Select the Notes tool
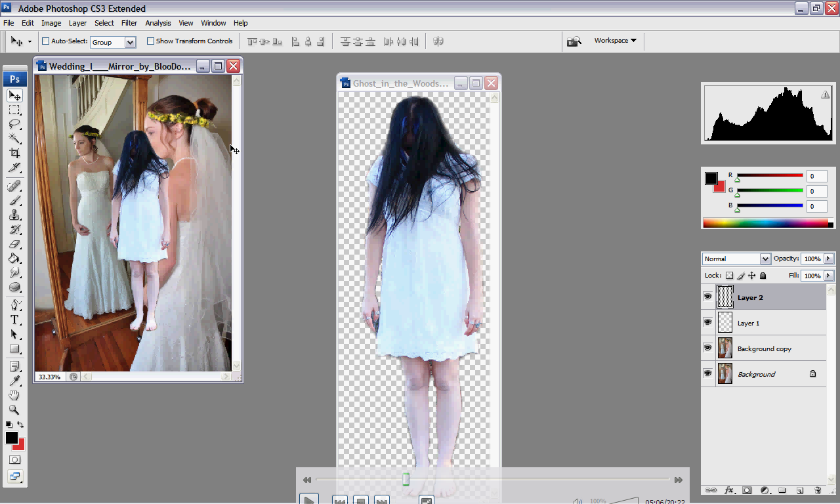The height and width of the screenshot is (504, 840). point(14,366)
